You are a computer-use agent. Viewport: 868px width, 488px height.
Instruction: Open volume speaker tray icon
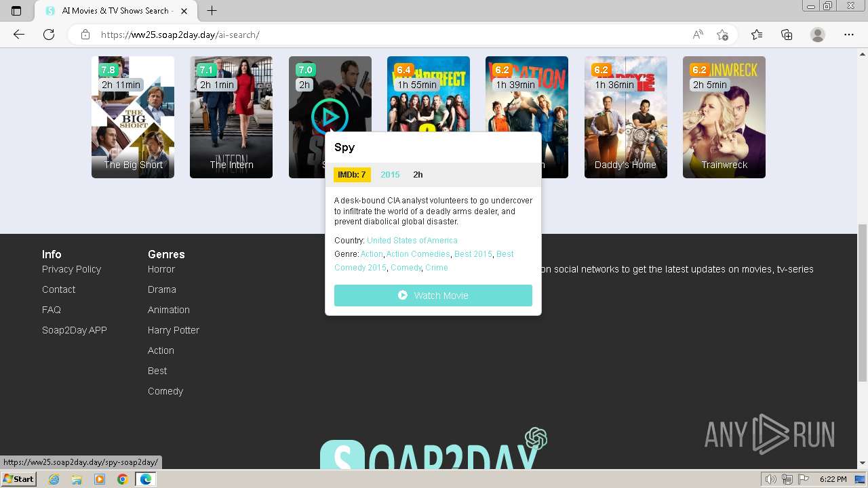click(771, 479)
